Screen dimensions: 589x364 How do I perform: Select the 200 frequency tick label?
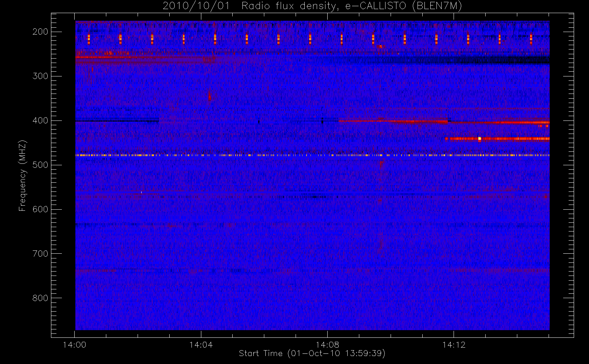click(40, 32)
